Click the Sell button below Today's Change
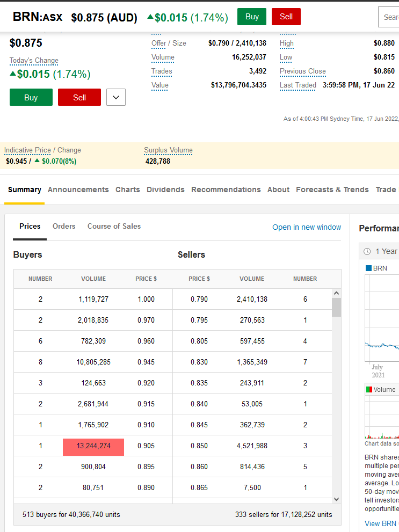The width and height of the screenshot is (399, 532). (x=79, y=97)
